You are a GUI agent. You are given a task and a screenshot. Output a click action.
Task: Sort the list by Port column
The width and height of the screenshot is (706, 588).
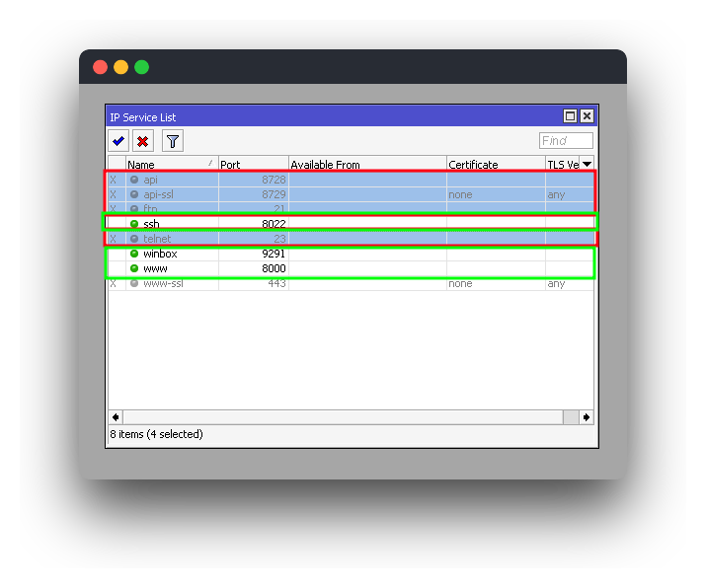(x=252, y=164)
